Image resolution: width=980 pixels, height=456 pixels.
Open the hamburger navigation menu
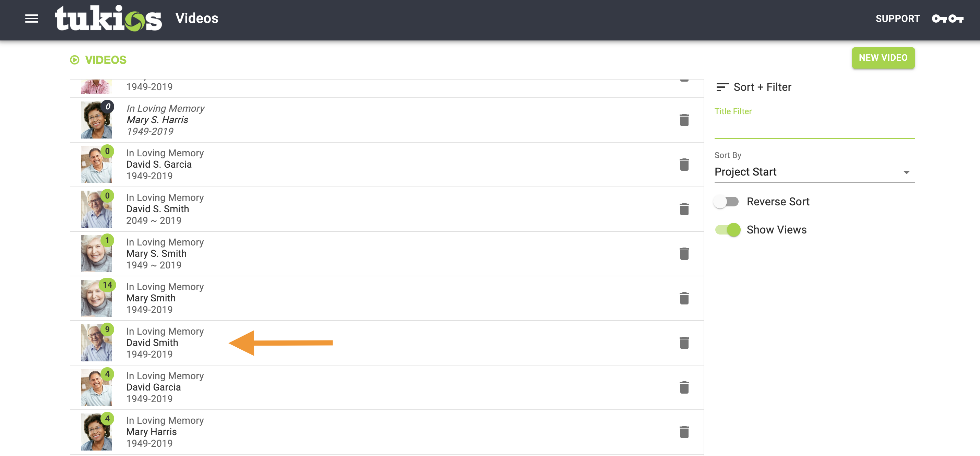coord(32,19)
